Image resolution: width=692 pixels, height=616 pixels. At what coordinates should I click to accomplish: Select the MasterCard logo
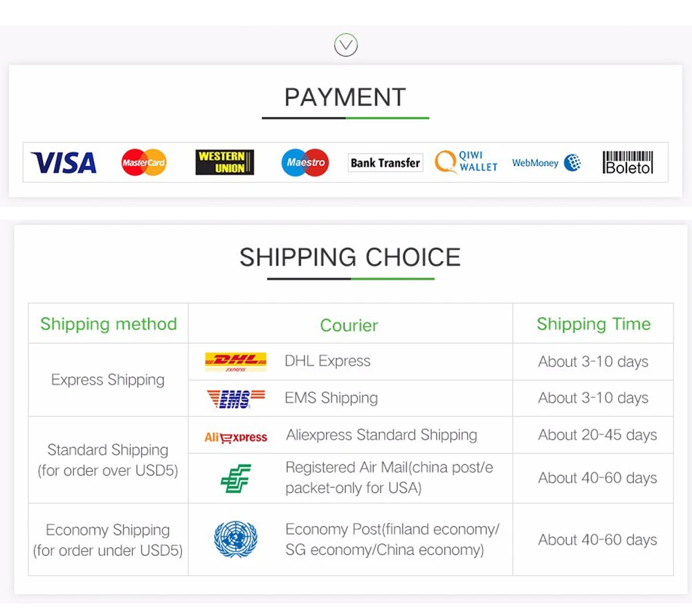pos(144,163)
